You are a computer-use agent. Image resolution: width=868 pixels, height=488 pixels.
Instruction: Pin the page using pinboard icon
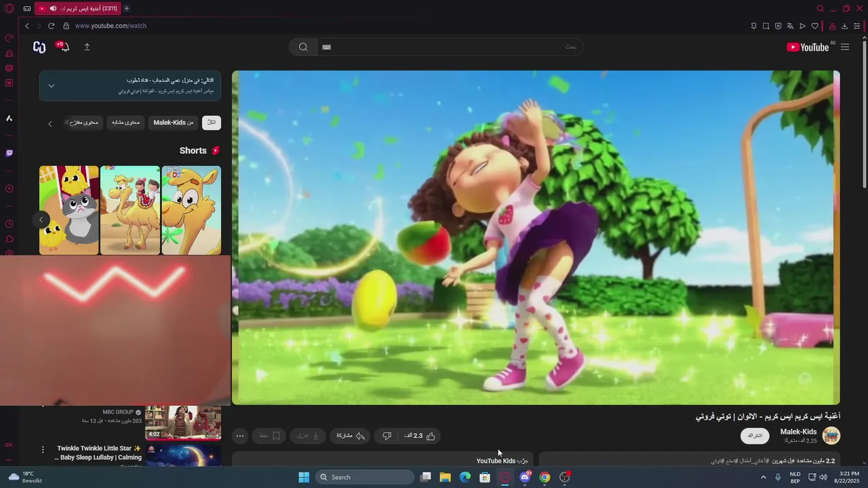(753, 26)
